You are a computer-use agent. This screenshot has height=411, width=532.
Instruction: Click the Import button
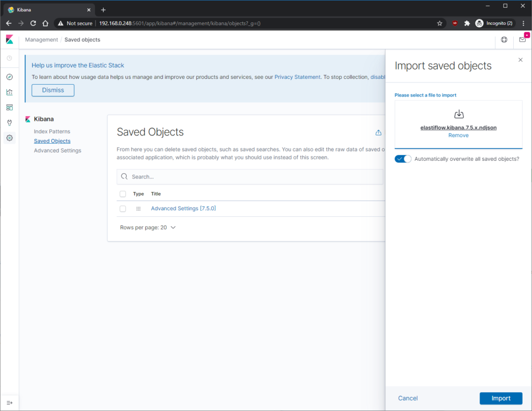tap(501, 399)
